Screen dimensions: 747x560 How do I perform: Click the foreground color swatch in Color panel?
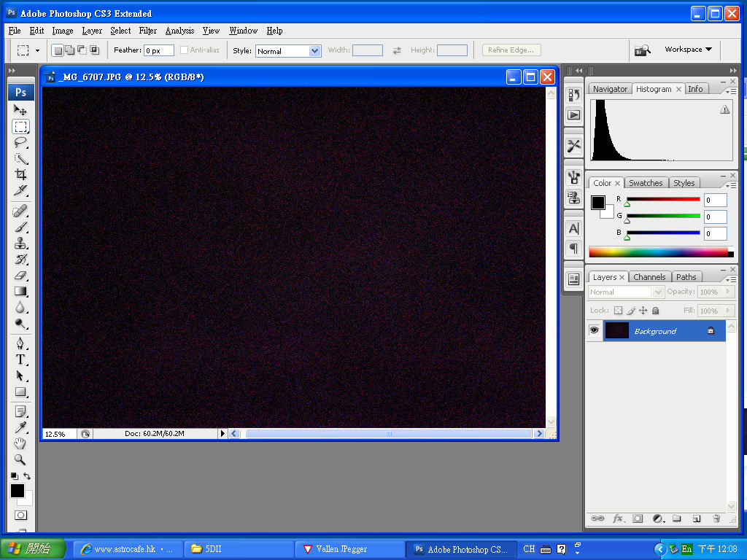[x=598, y=203]
